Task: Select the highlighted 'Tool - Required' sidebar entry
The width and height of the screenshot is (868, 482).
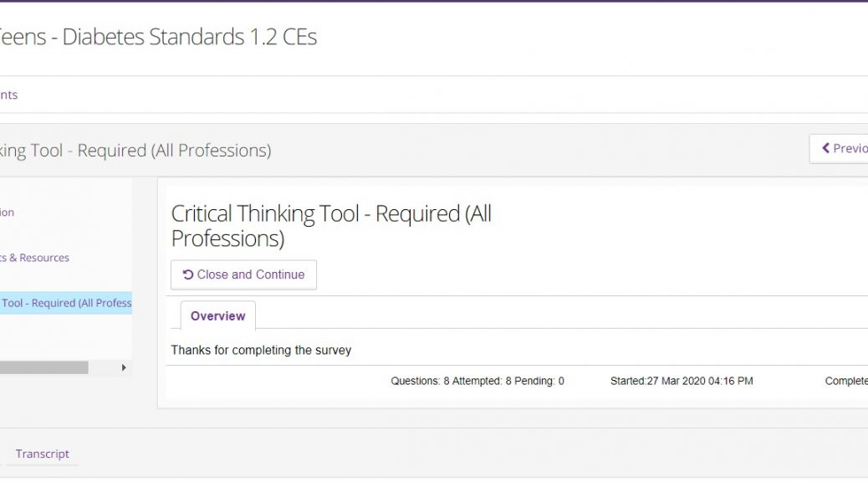Action: coord(65,303)
